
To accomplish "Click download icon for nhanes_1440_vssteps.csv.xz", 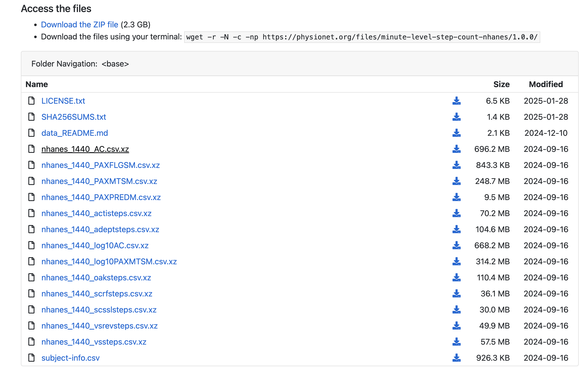I will (456, 342).
